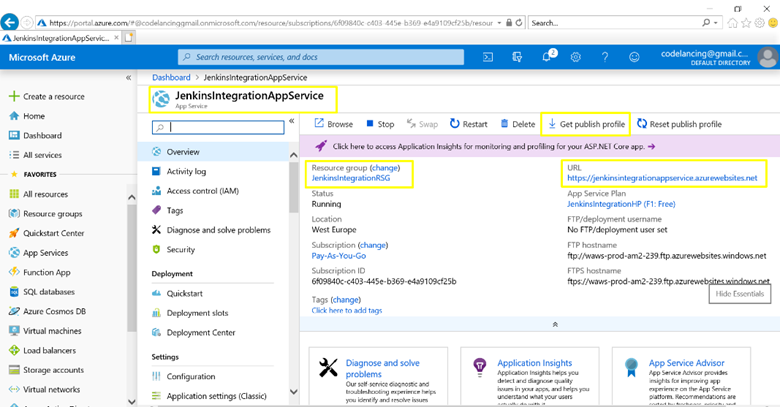Select Quickstart under Deployment
Image resolution: width=780 pixels, height=407 pixels.
pos(177,294)
